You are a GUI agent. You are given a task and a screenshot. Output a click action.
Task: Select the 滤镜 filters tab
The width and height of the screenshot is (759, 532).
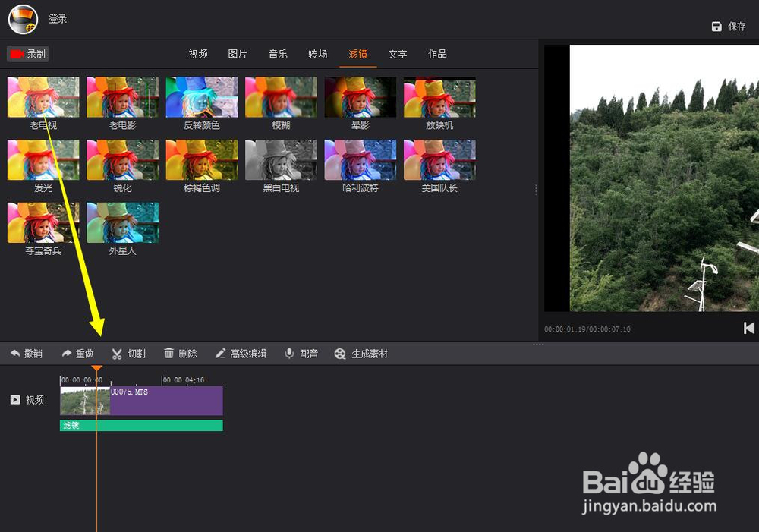[357, 54]
